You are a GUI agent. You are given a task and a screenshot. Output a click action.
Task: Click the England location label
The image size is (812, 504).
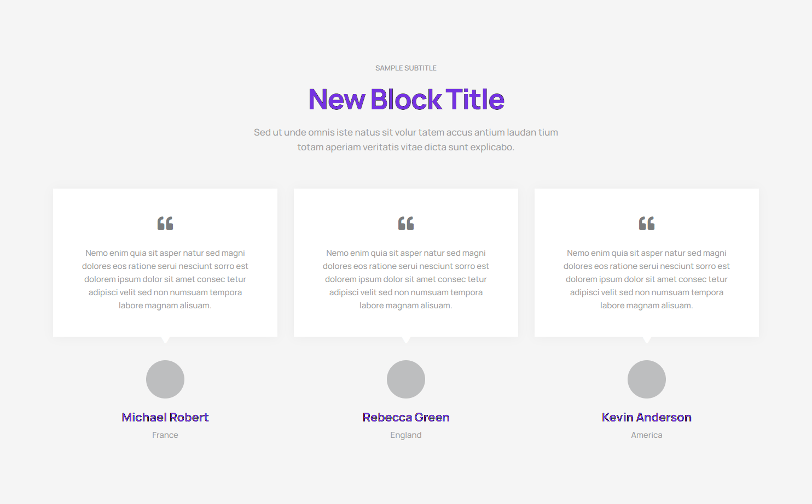pyautogui.click(x=406, y=435)
